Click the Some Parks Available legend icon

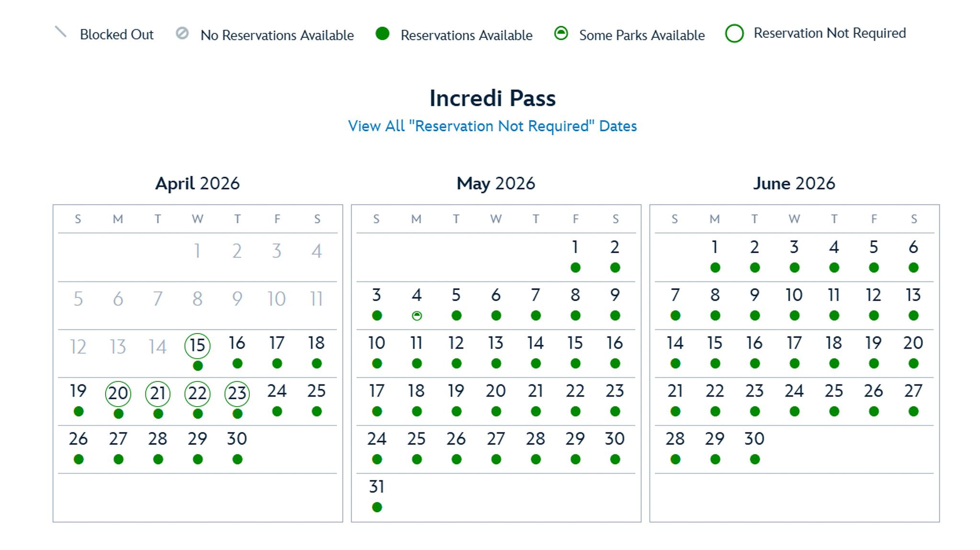point(561,34)
